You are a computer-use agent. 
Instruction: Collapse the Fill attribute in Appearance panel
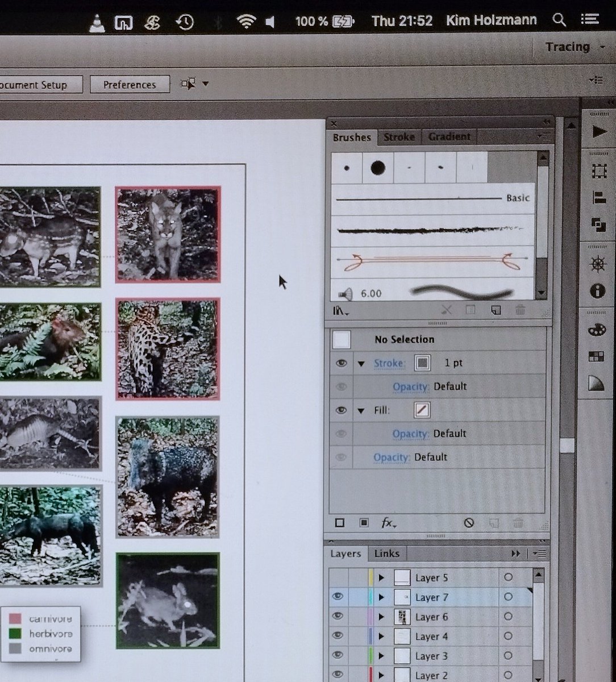[x=361, y=410]
